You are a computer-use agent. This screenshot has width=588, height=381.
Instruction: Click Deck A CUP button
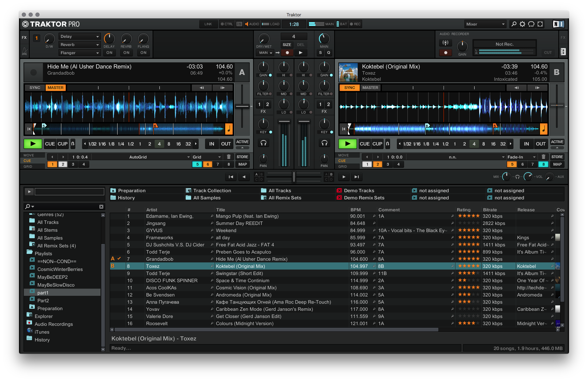click(62, 144)
